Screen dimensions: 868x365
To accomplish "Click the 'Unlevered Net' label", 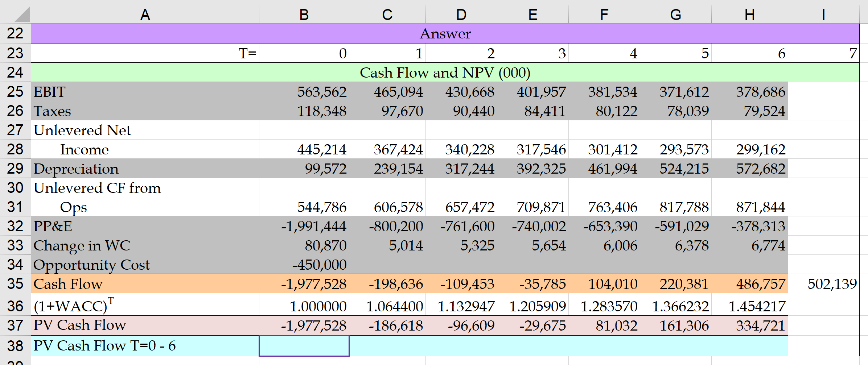I will [82, 130].
